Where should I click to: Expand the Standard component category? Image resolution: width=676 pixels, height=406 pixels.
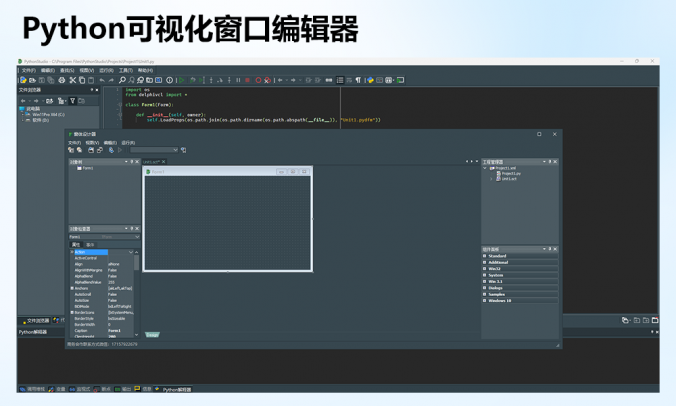(485, 256)
